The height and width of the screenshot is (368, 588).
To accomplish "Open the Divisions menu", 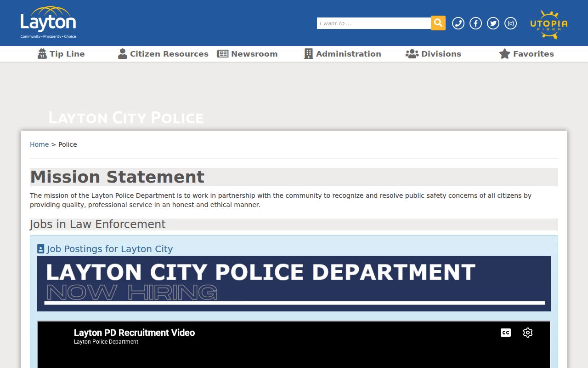I will coord(433,54).
